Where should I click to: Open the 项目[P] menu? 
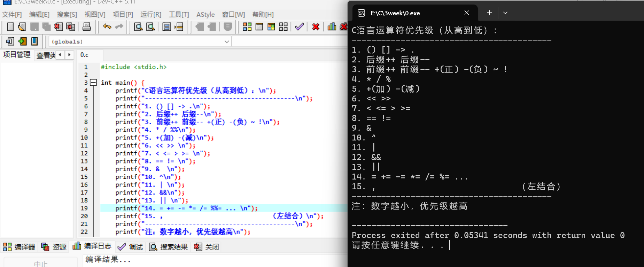pyautogui.click(x=123, y=15)
